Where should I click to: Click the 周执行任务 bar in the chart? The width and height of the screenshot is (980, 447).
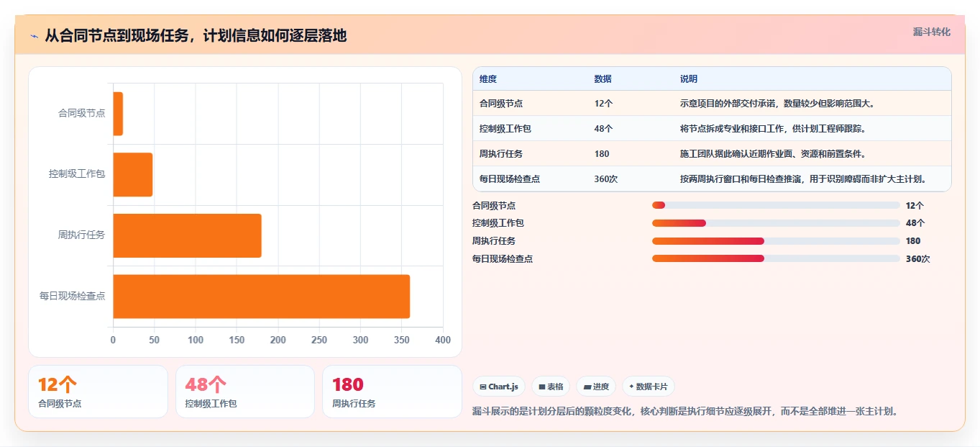click(x=187, y=235)
